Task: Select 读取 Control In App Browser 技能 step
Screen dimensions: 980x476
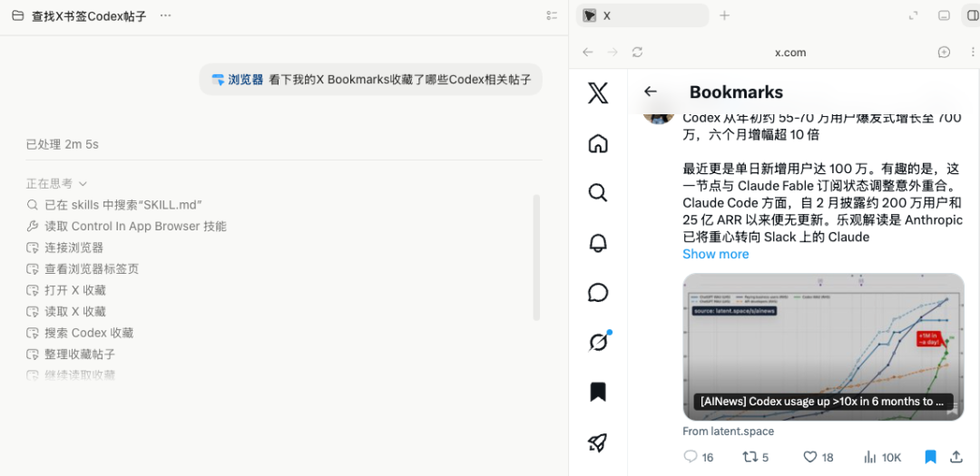Action: [x=127, y=226]
